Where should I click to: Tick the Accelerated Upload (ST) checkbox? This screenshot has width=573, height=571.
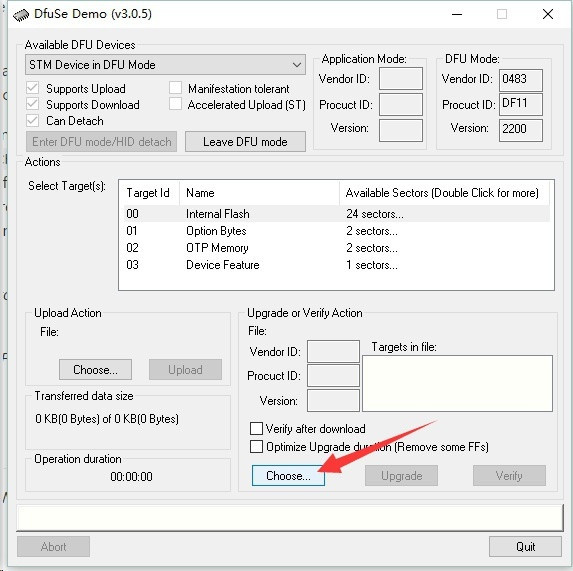pos(175,104)
